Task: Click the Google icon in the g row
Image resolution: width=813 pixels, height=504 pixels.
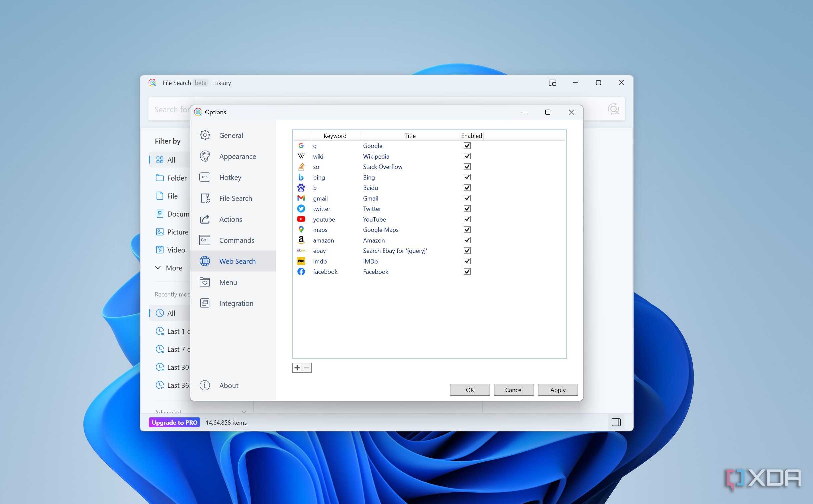Action: [301, 146]
